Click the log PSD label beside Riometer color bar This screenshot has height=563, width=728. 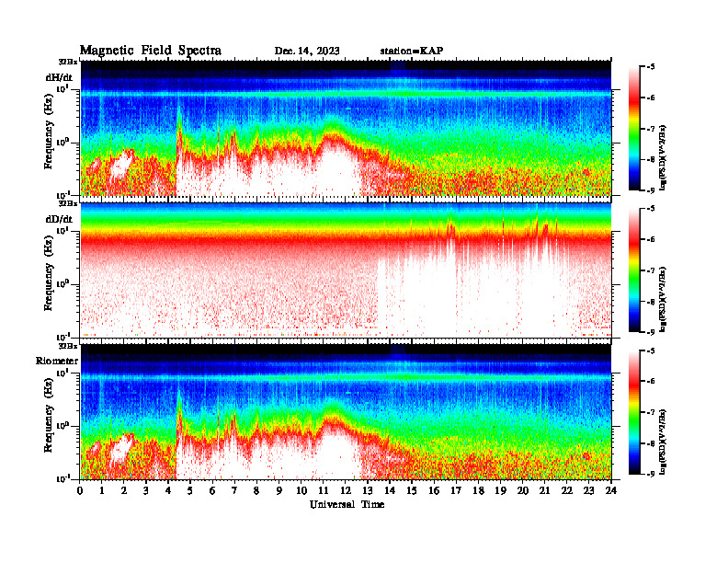point(663,442)
